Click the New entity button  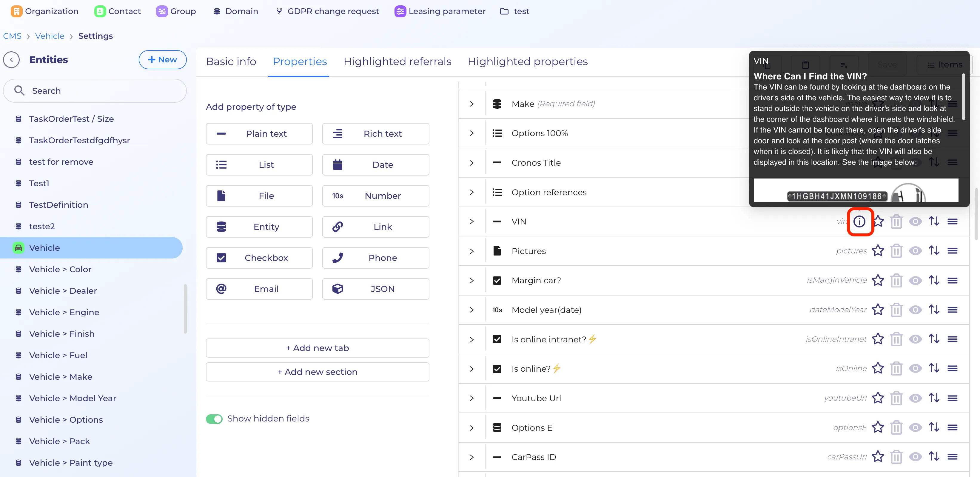(x=162, y=60)
